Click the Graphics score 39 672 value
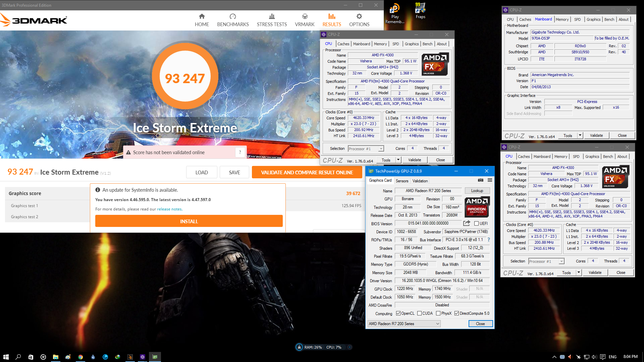The image size is (644, 362). pos(353,193)
